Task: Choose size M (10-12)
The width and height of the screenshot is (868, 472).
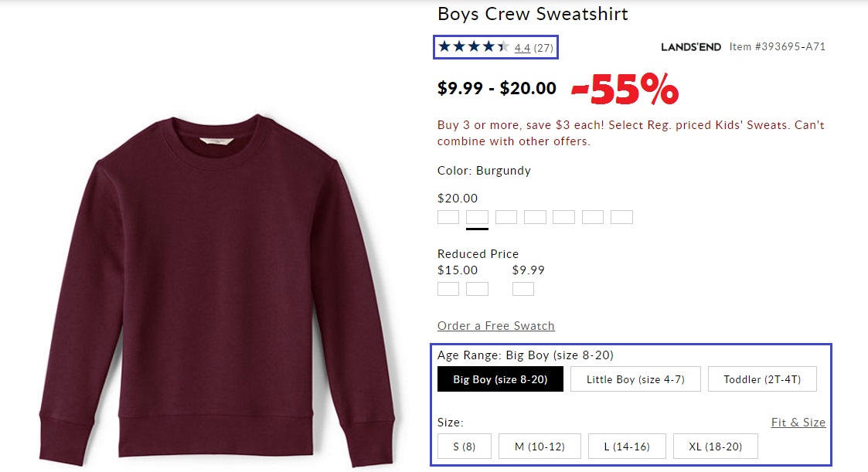Action: tap(540, 447)
